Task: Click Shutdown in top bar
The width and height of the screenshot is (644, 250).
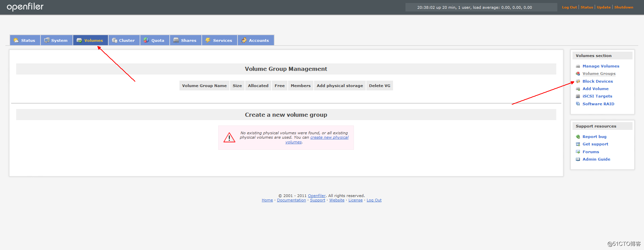Action: 623,7
